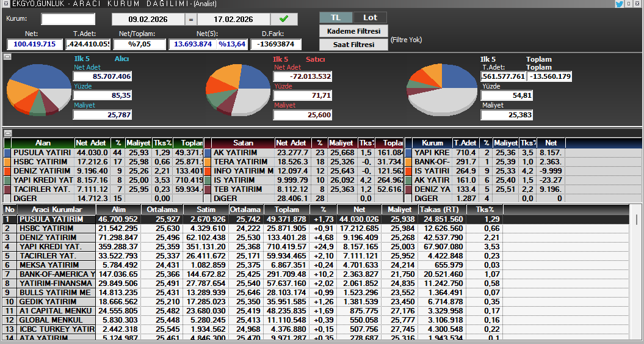Select the Net value 100.419.715 field
644x344 pixels.
35,44
